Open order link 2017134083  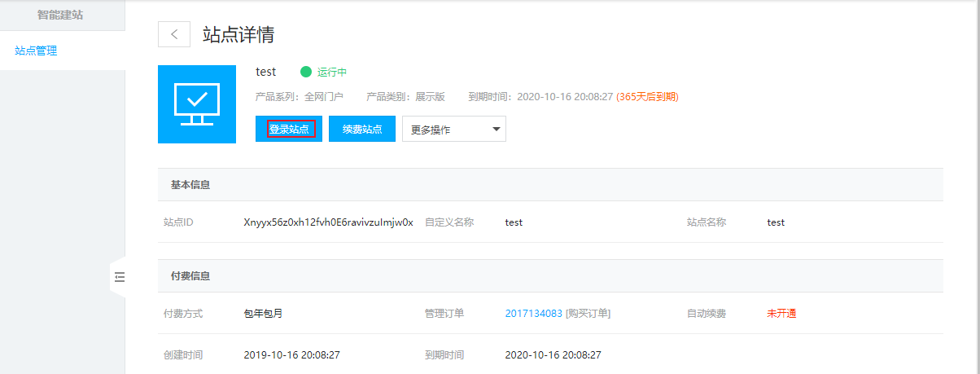533,313
